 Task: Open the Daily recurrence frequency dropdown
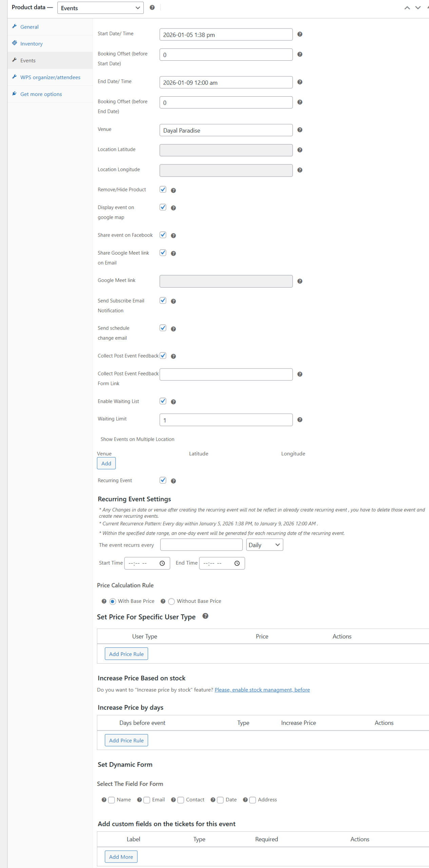[265, 545]
